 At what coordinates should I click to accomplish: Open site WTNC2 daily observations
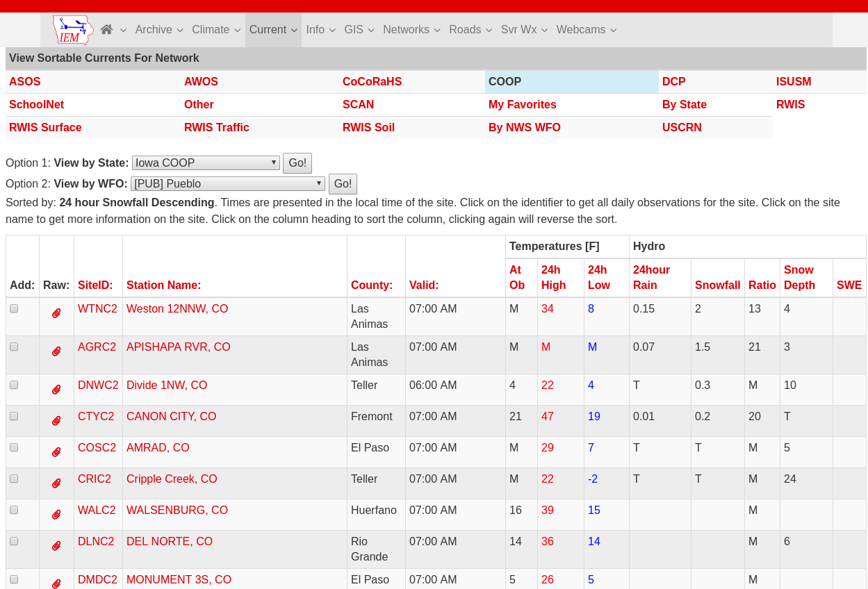coord(97,308)
